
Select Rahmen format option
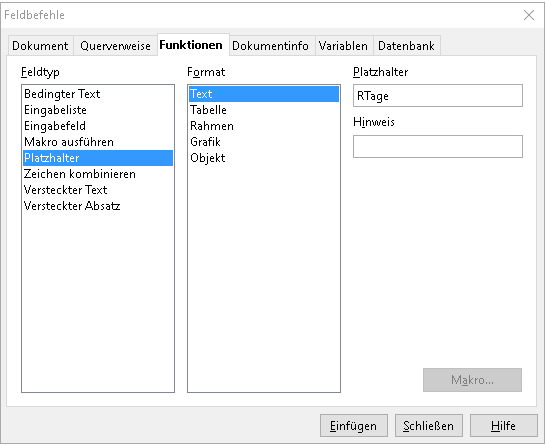point(264,126)
